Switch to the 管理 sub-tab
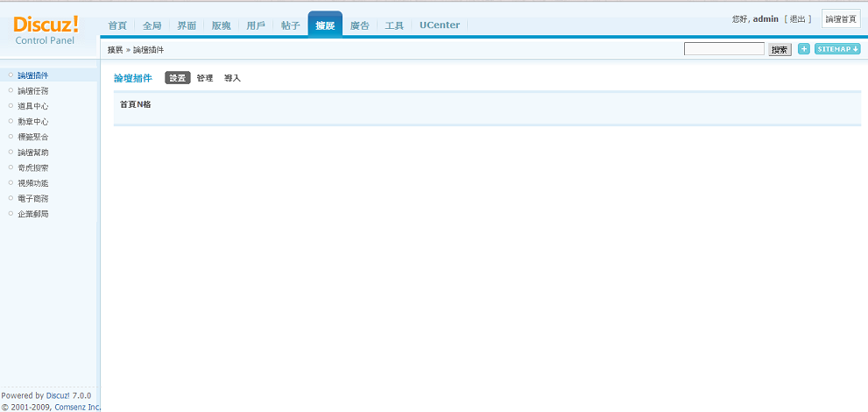This screenshot has width=868, height=412. [x=205, y=78]
